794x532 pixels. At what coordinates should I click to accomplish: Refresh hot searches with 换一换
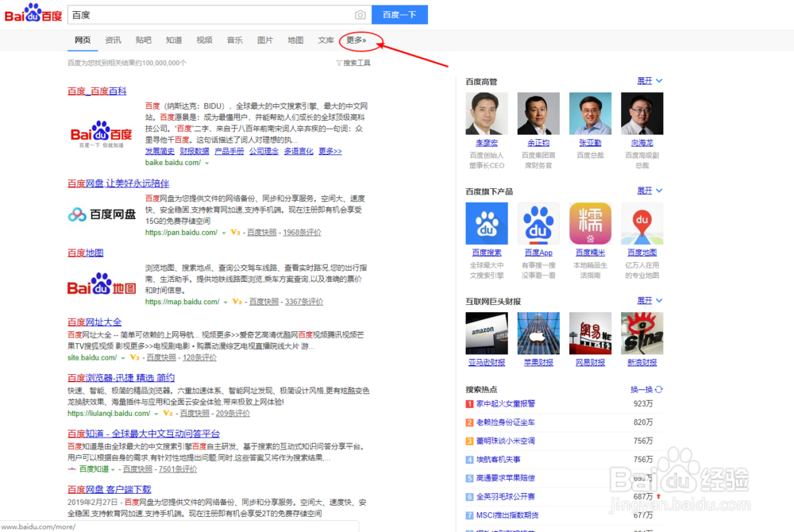coord(646,389)
